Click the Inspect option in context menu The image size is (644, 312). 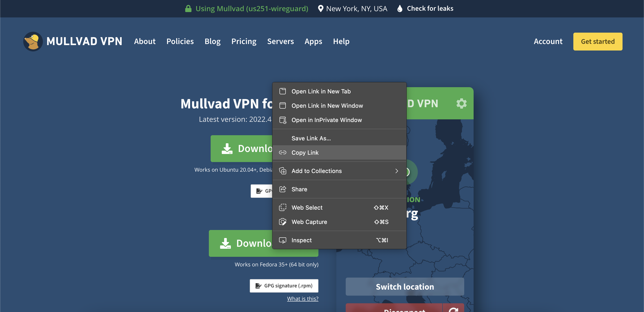[301, 240]
